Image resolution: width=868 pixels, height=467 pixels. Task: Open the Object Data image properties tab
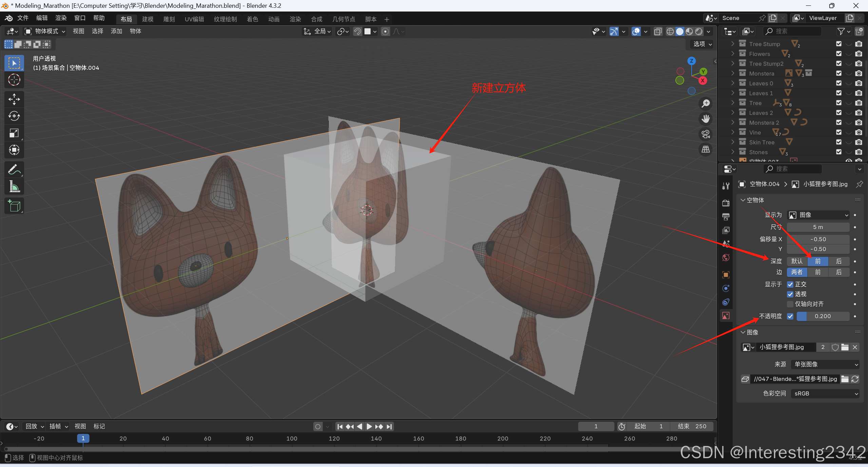tap(726, 316)
